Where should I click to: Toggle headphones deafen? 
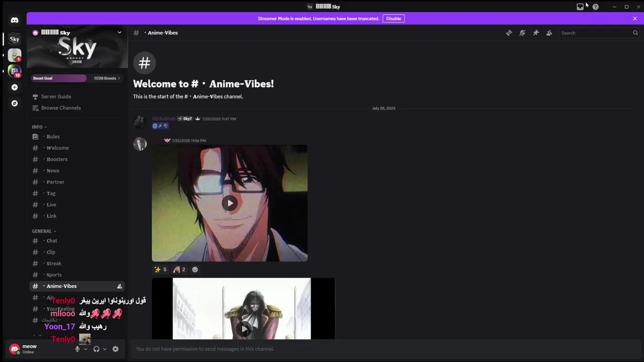(x=96, y=349)
